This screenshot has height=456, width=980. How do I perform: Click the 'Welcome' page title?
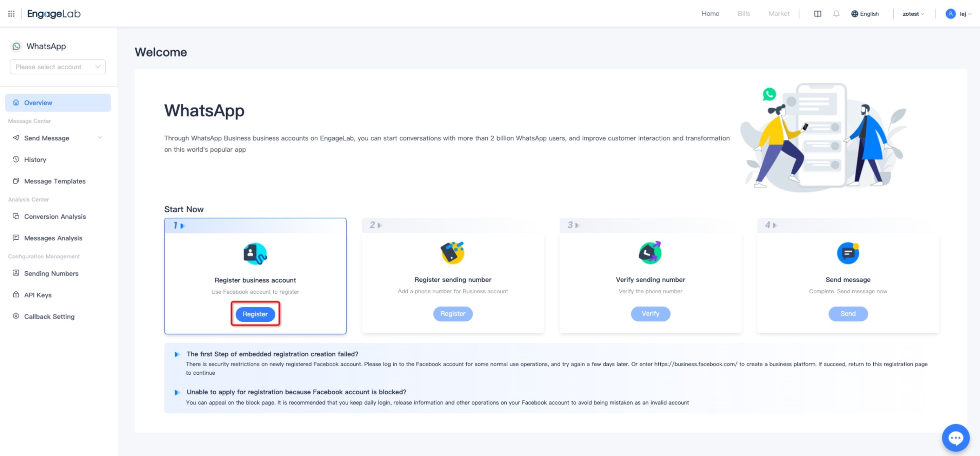[161, 52]
